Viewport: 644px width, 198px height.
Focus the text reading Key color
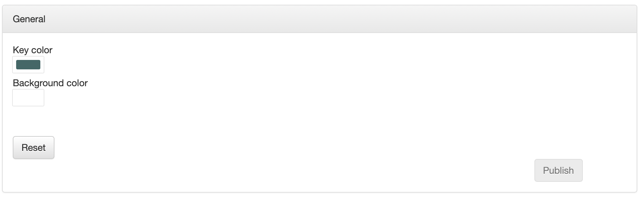point(33,50)
